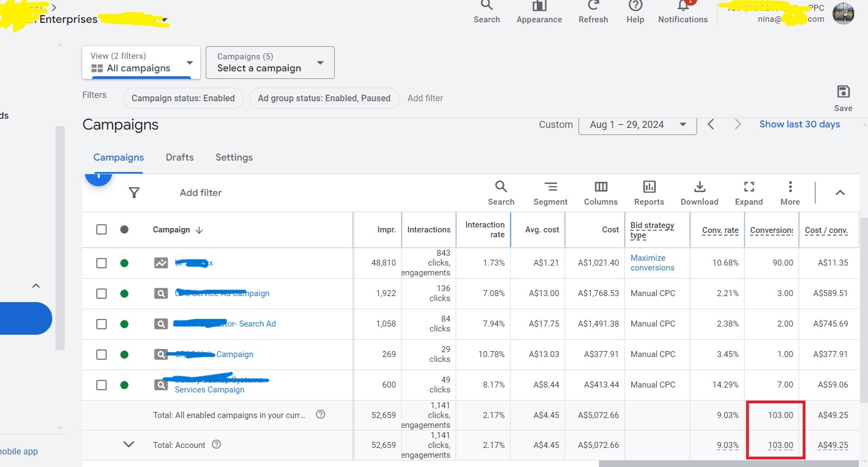Click the Save floppy disk icon
This screenshot has width=868, height=467.
point(843,92)
